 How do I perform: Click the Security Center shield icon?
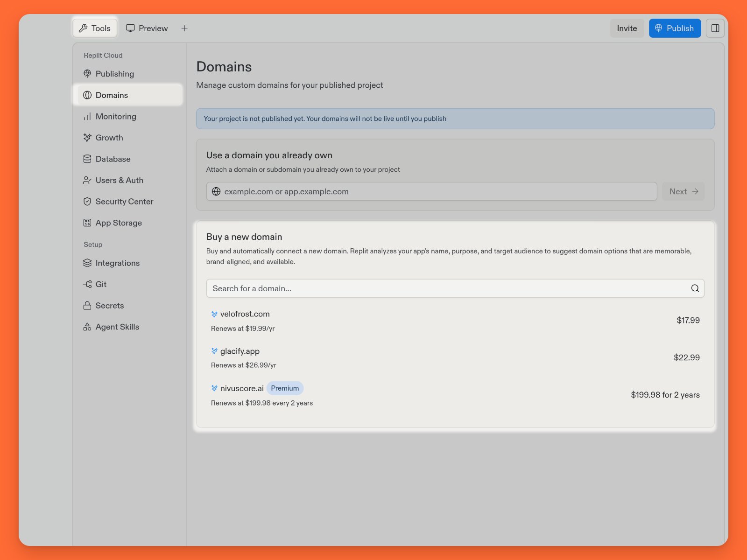[87, 202]
